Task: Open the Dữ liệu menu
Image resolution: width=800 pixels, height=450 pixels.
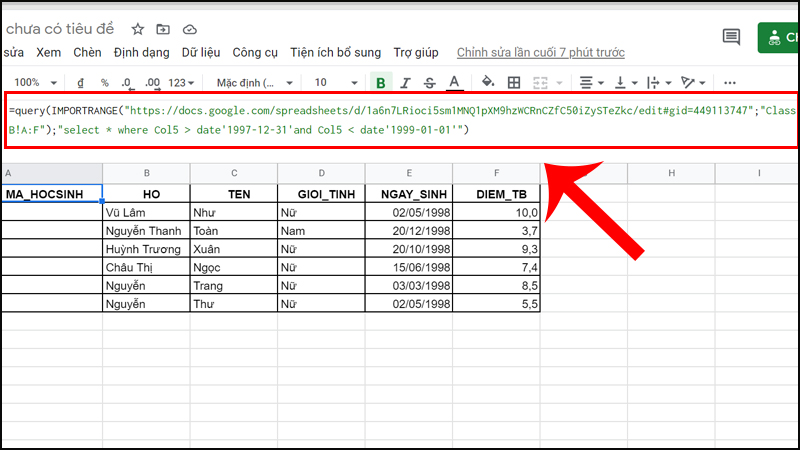Action: (x=201, y=52)
